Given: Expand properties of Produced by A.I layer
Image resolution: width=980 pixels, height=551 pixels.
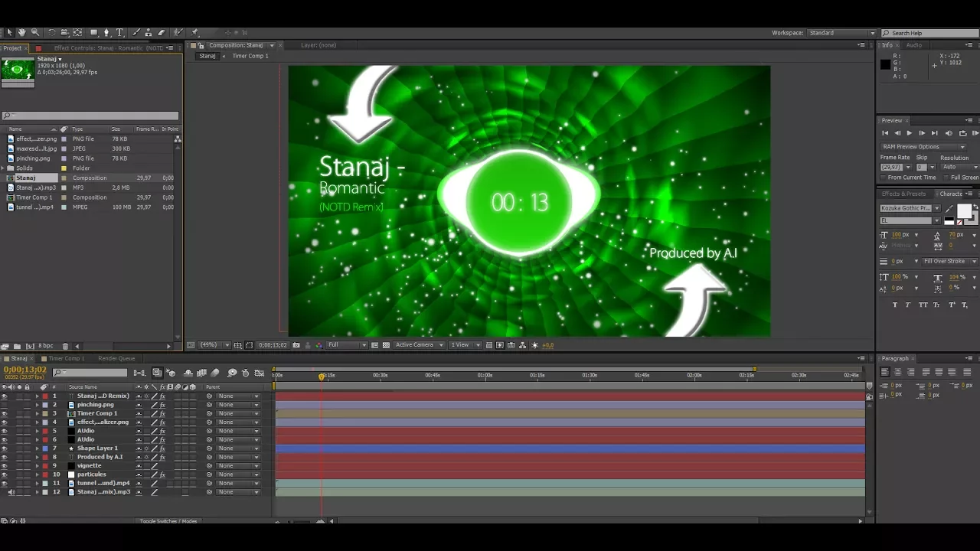Looking at the screenshot, I should pyautogui.click(x=37, y=458).
